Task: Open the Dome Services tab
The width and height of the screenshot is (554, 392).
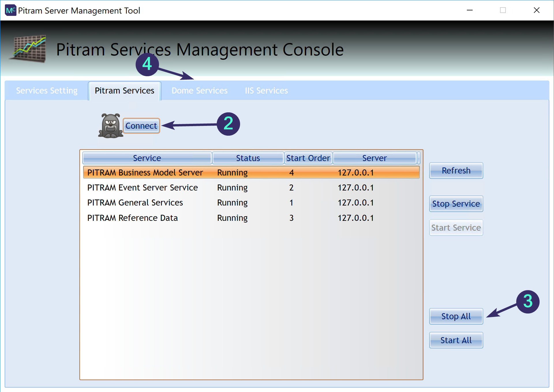Action: click(x=199, y=91)
